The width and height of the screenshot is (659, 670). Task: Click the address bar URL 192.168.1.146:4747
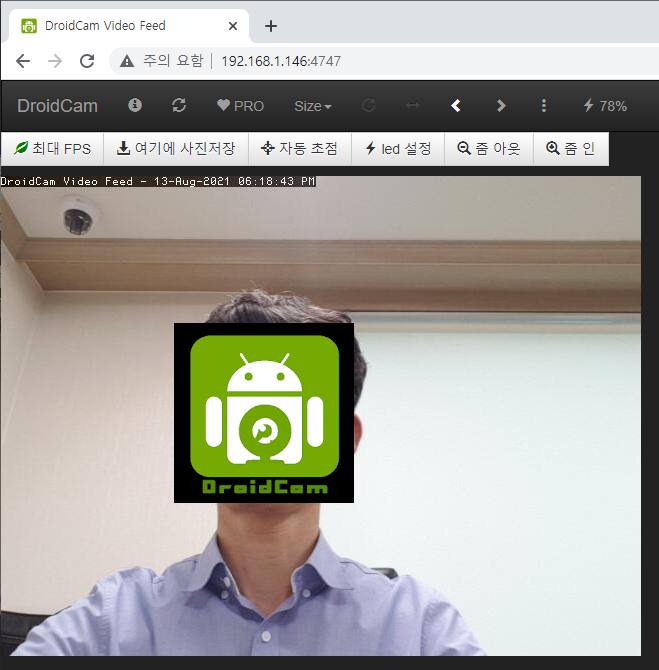point(281,61)
